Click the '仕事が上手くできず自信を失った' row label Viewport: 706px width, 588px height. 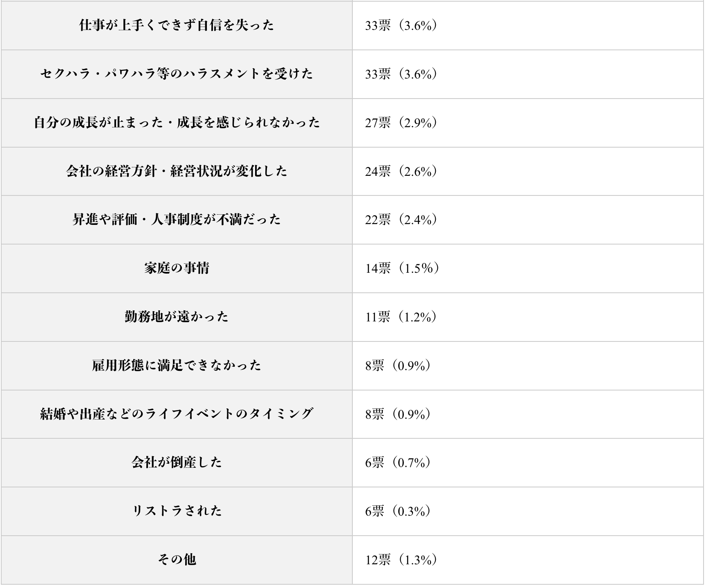(x=177, y=25)
